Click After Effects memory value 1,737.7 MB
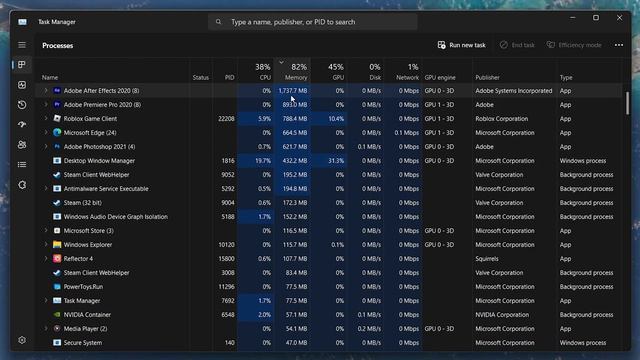Image resolution: width=640 pixels, height=360 pixels. [x=293, y=91]
